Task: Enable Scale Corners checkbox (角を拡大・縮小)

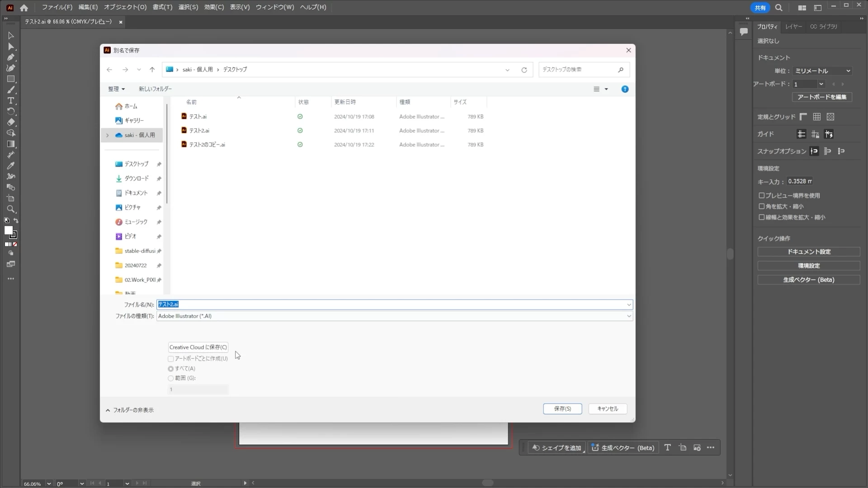Action: pos(762,206)
